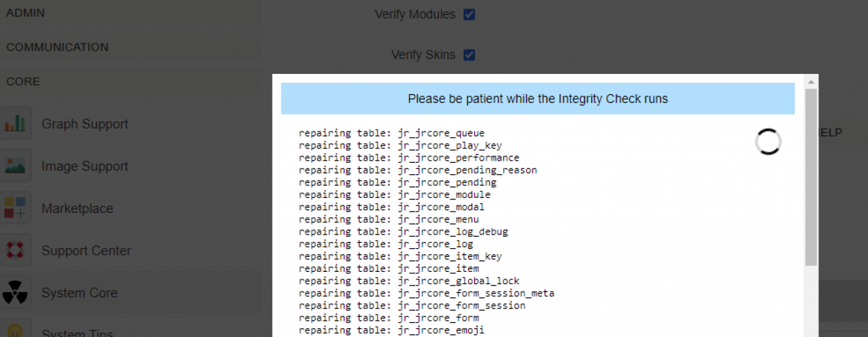The height and width of the screenshot is (337, 868).
Task: Select the Marketplace text label
Action: click(77, 209)
